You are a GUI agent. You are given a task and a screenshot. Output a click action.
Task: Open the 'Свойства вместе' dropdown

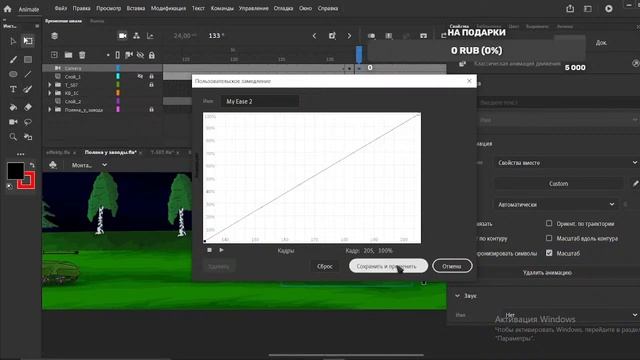[x=567, y=162]
